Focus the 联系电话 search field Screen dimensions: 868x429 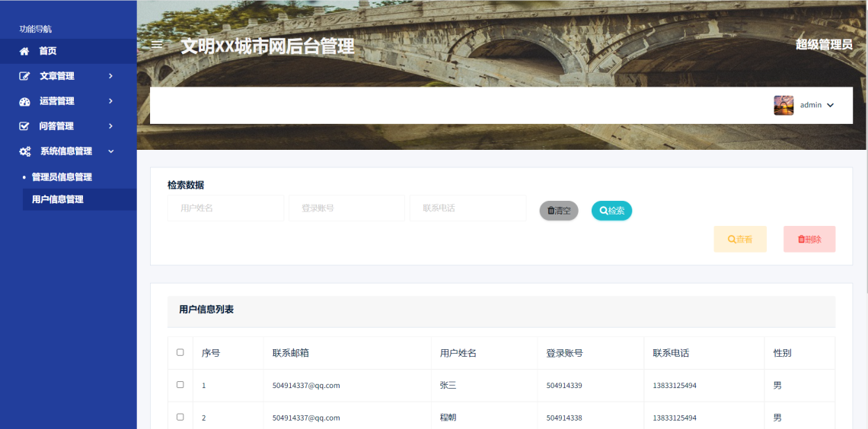(x=468, y=208)
